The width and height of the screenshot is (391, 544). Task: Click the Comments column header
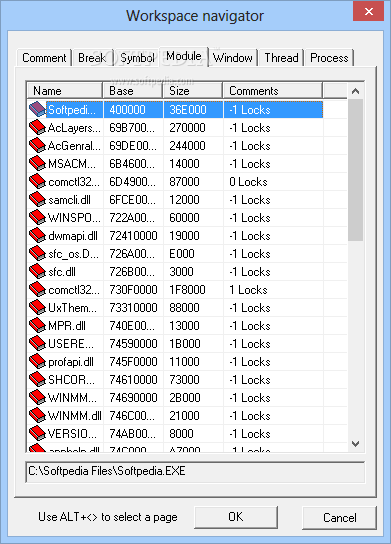pyautogui.click(x=273, y=91)
